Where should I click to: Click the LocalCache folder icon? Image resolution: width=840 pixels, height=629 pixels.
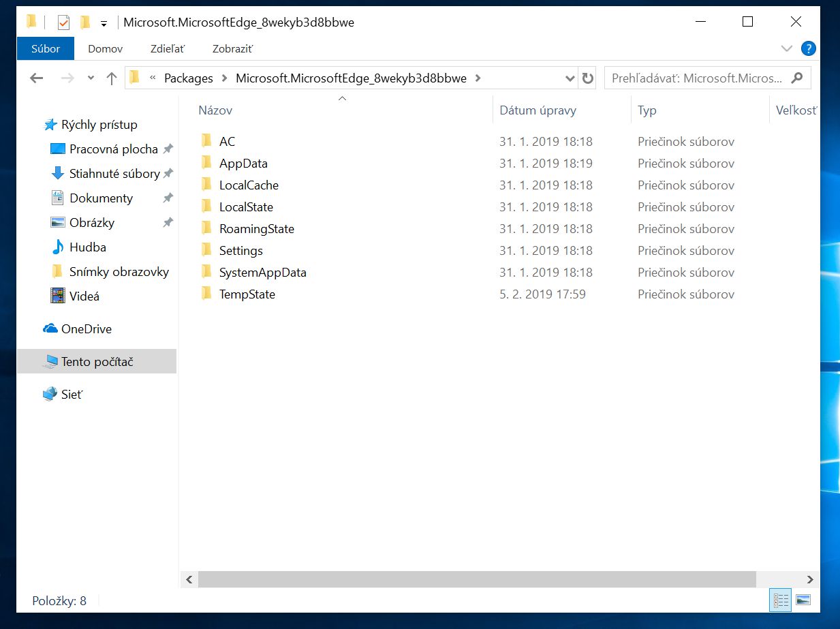[x=207, y=185]
